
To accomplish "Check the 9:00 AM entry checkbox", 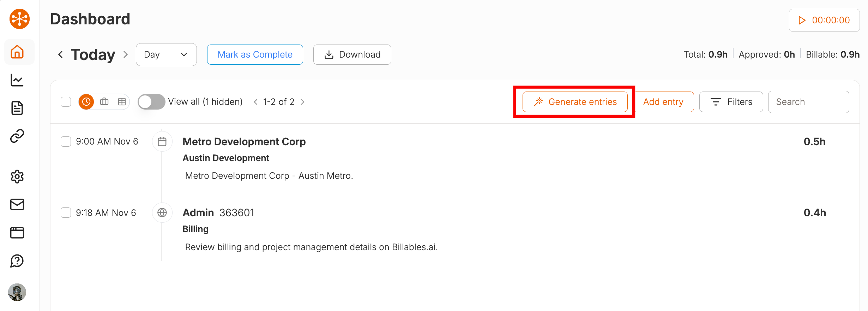I will coord(66,142).
